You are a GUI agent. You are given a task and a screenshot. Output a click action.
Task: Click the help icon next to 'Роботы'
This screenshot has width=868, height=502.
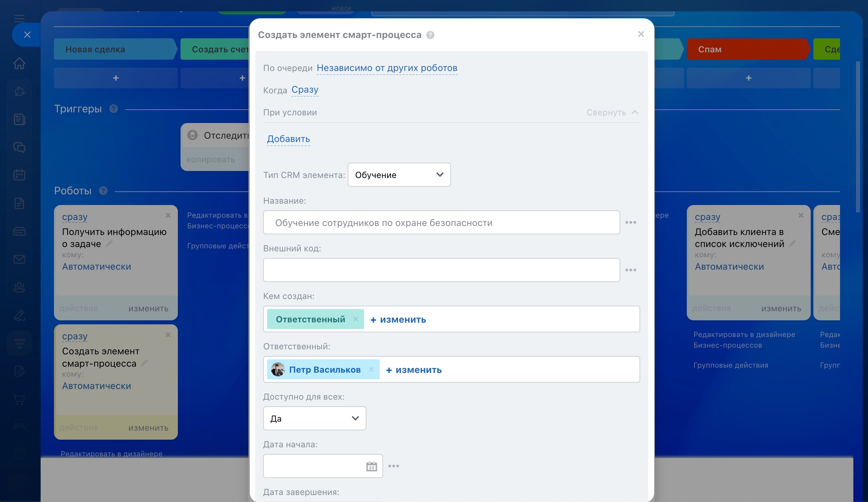[x=103, y=191]
